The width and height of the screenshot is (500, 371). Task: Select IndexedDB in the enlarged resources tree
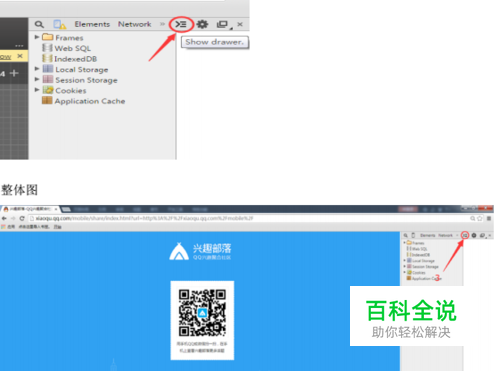tap(76, 59)
